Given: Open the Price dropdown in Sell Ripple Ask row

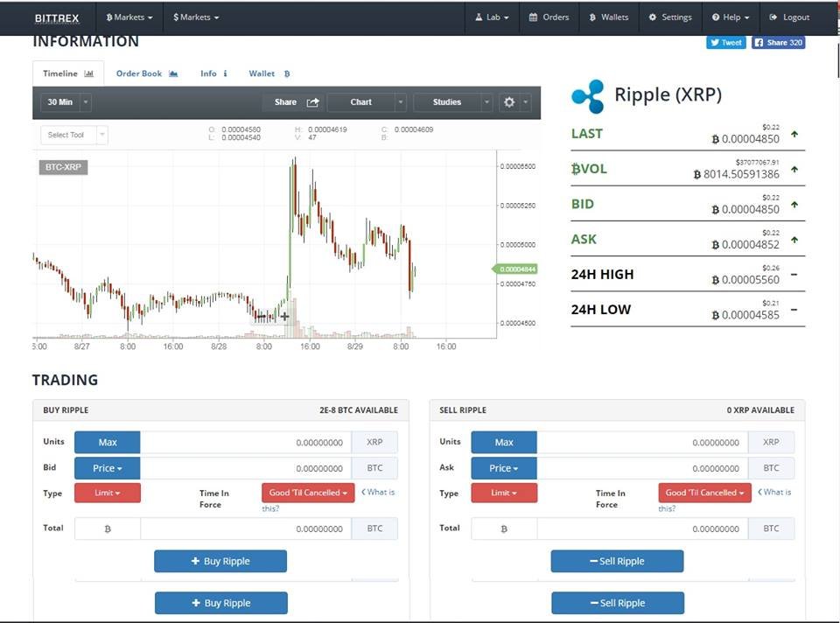Looking at the screenshot, I should point(504,468).
